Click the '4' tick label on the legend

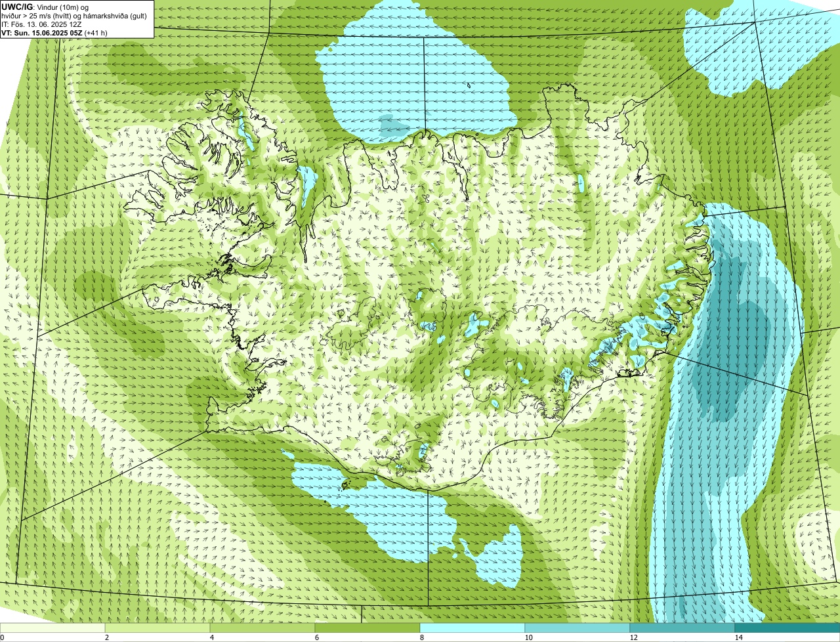point(211,637)
